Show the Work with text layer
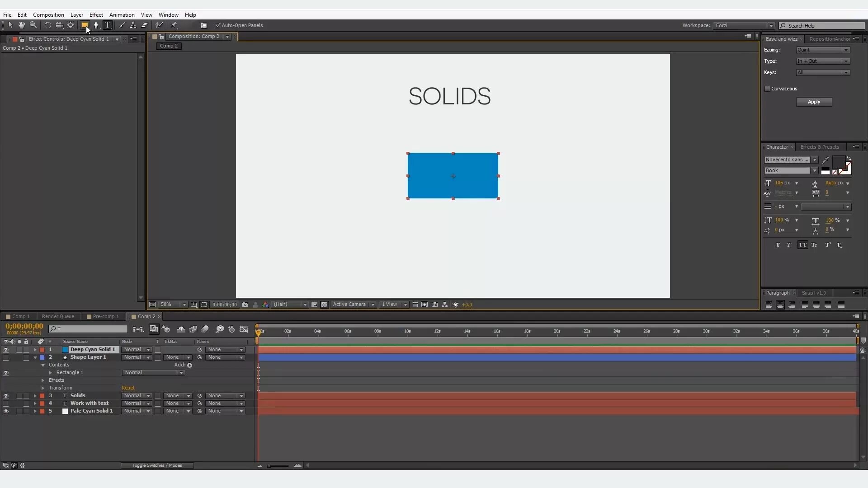 tap(6, 404)
